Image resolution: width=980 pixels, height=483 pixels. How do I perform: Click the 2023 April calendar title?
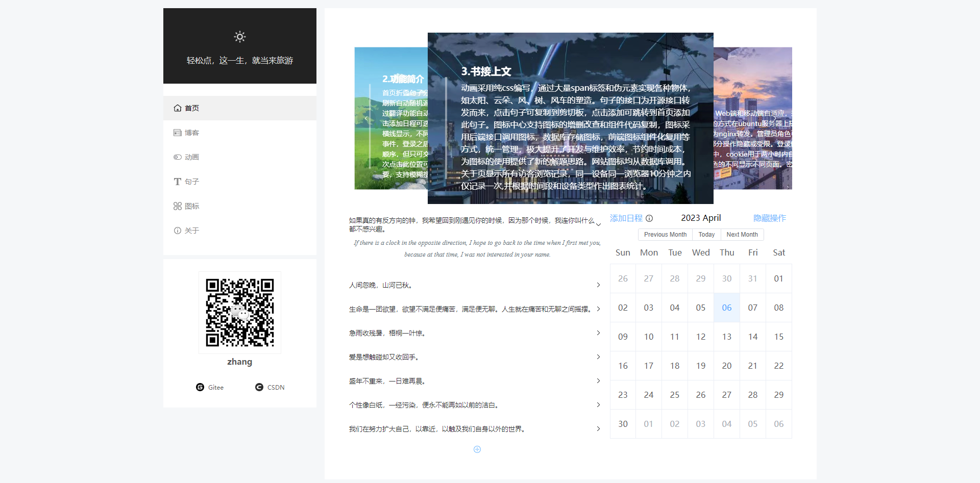(701, 218)
